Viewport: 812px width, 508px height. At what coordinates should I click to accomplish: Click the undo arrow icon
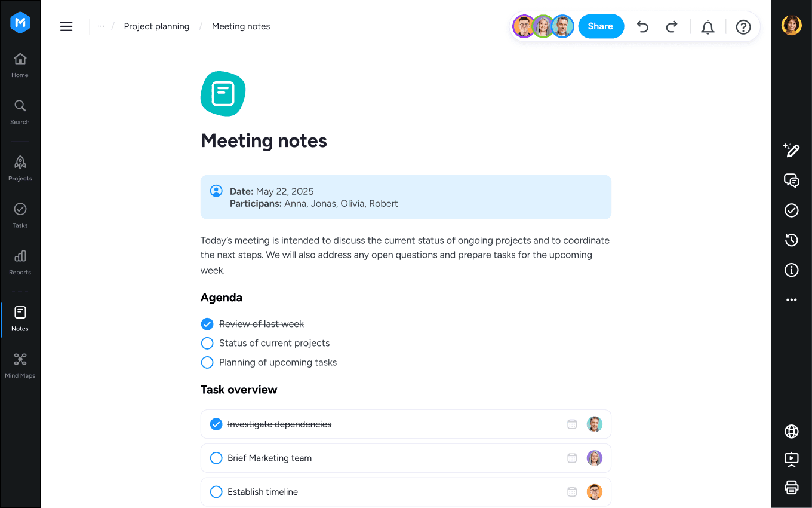click(642, 27)
